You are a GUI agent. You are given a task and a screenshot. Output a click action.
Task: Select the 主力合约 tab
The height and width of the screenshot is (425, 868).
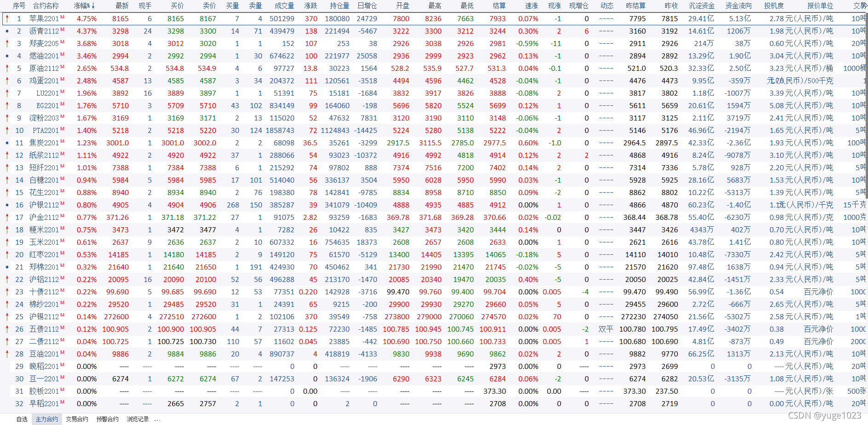tap(47, 419)
